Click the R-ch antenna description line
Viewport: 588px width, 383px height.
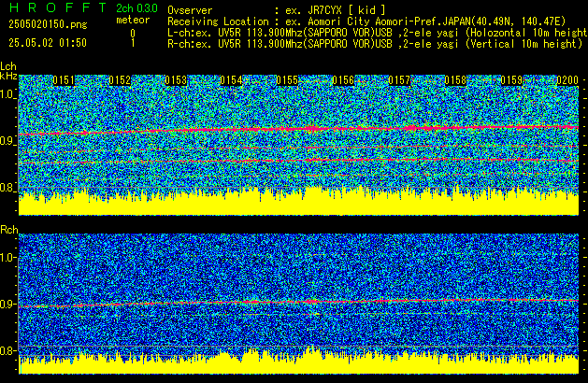(x=375, y=44)
